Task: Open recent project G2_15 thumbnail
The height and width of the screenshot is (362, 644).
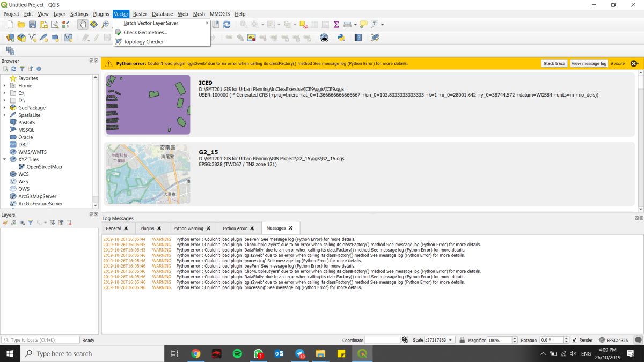Action: [148, 174]
